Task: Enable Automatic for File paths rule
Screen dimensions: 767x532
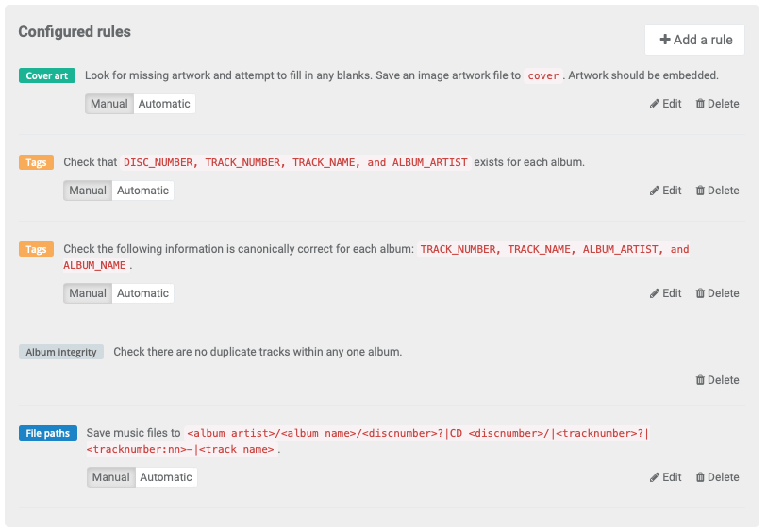Action: [166, 477]
